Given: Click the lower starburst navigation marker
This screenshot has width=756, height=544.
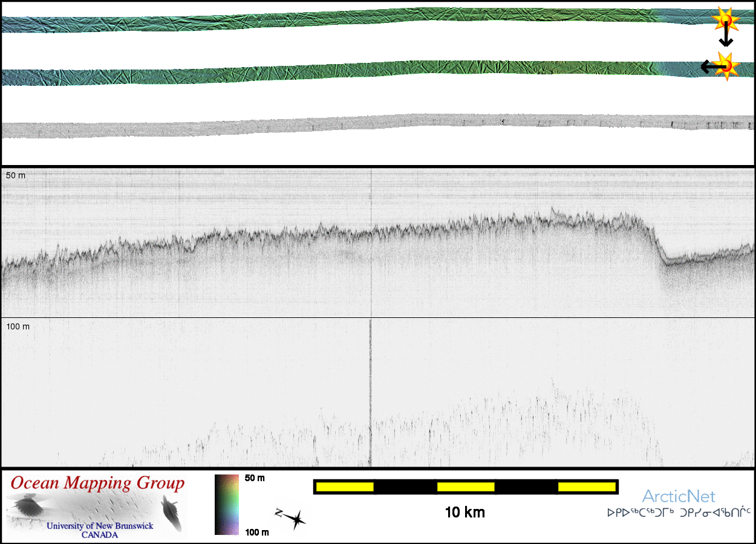Looking at the screenshot, I should click(x=726, y=65).
